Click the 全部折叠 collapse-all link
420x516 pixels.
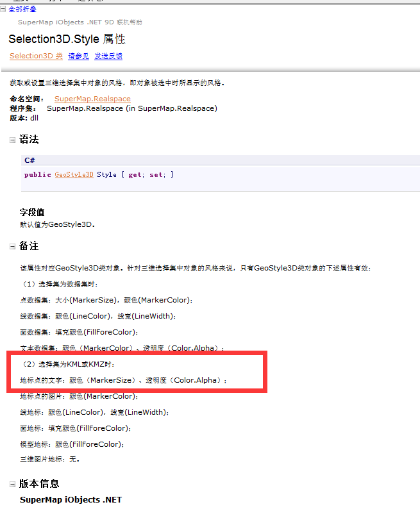point(22,9)
